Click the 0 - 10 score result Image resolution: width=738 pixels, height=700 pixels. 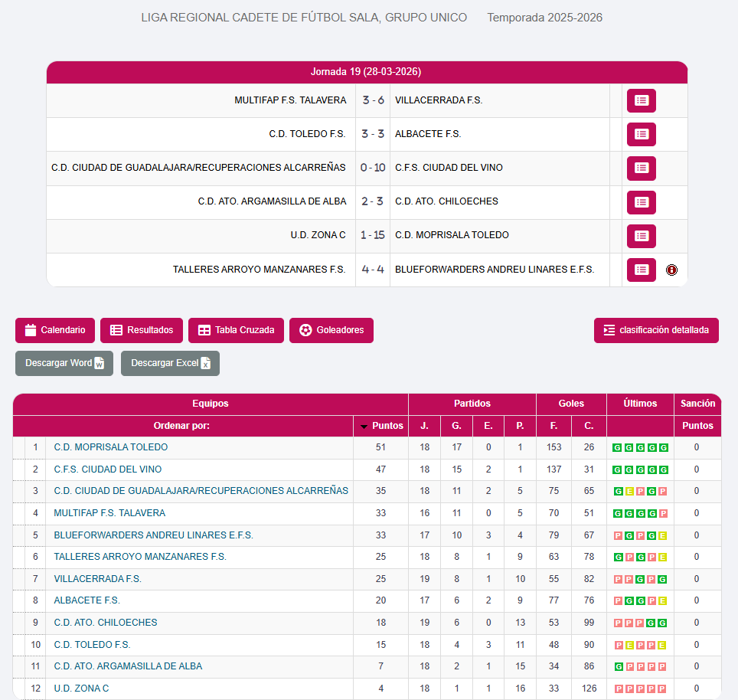click(x=373, y=168)
